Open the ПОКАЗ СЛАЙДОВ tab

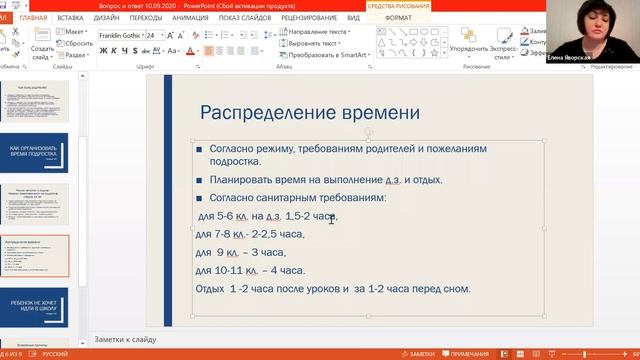[245, 18]
